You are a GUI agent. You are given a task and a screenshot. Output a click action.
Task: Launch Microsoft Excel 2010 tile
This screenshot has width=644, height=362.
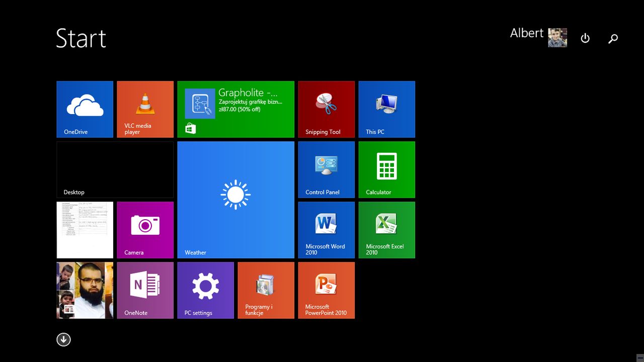tap(387, 230)
